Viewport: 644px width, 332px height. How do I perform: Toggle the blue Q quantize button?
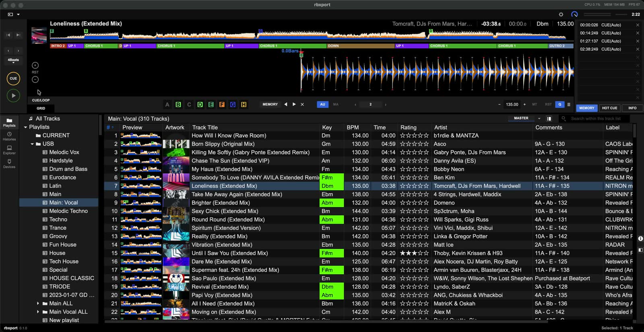[x=559, y=105]
